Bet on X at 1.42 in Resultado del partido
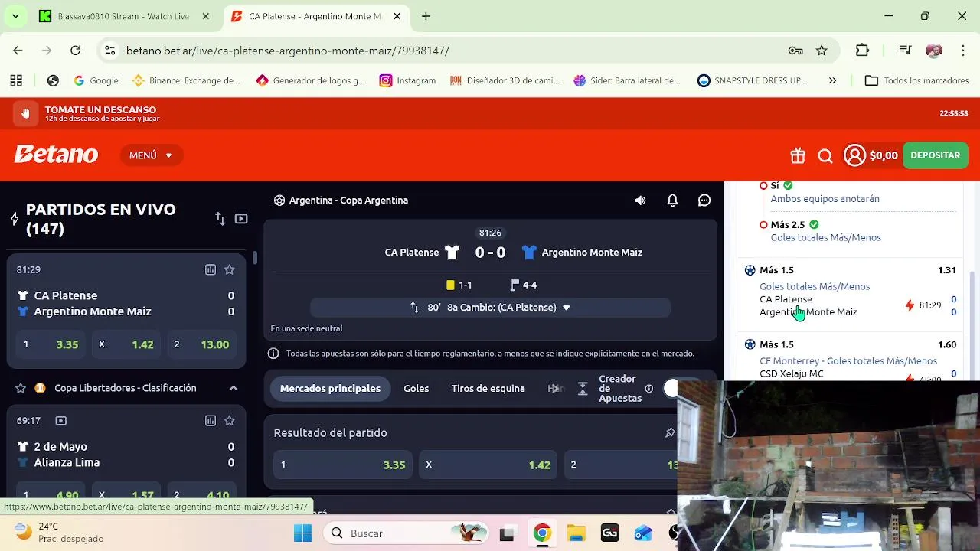980x551 pixels. [488, 465]
